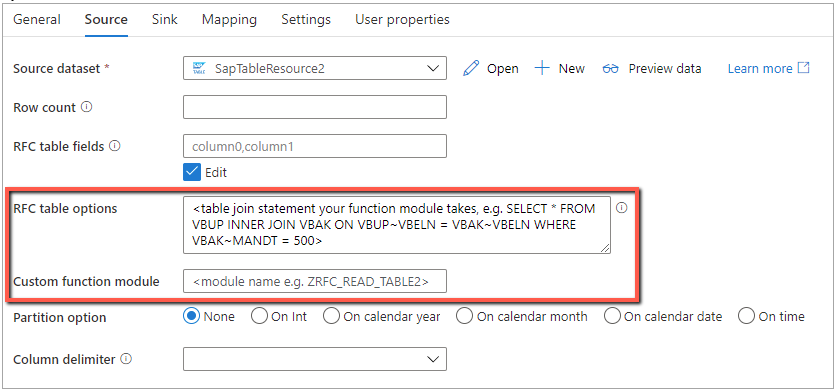Click inside the Custom function module field
837x391 pixels.
coord(315,281)
